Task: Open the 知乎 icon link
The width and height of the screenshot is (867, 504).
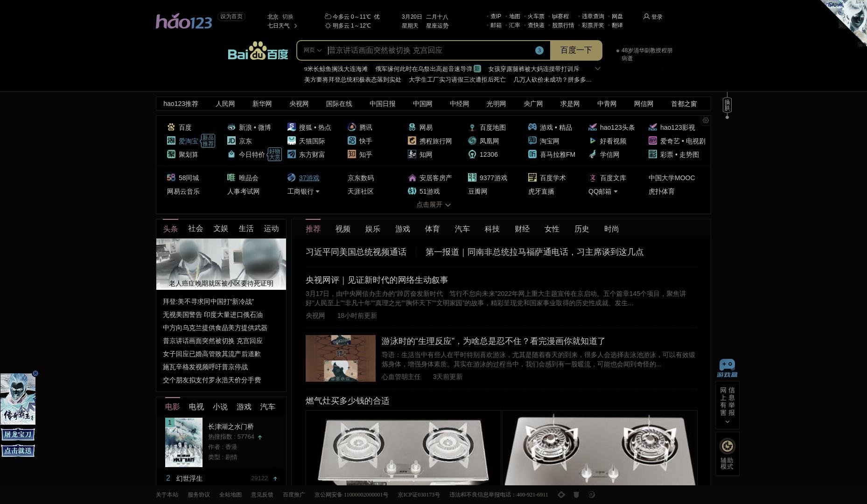Action: (352, 154)
